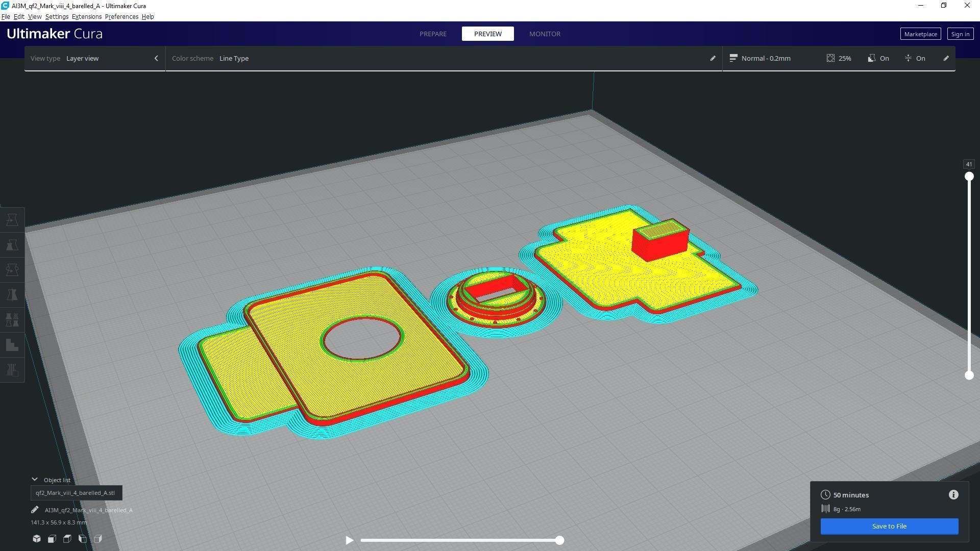The image size is (980, 551).
Task: Open the Support Blocker tool
Action: pos(12,345)
